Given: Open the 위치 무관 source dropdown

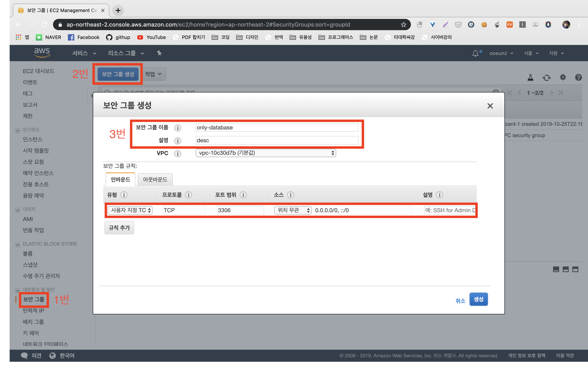Looking at the screenshot, I should coord(293,210).
